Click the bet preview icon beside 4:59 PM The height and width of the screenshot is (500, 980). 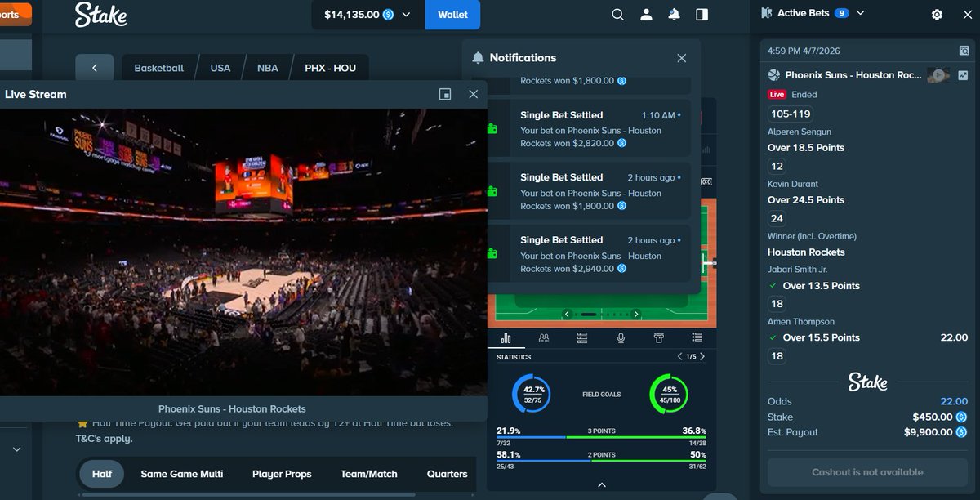tap(964, 51)
